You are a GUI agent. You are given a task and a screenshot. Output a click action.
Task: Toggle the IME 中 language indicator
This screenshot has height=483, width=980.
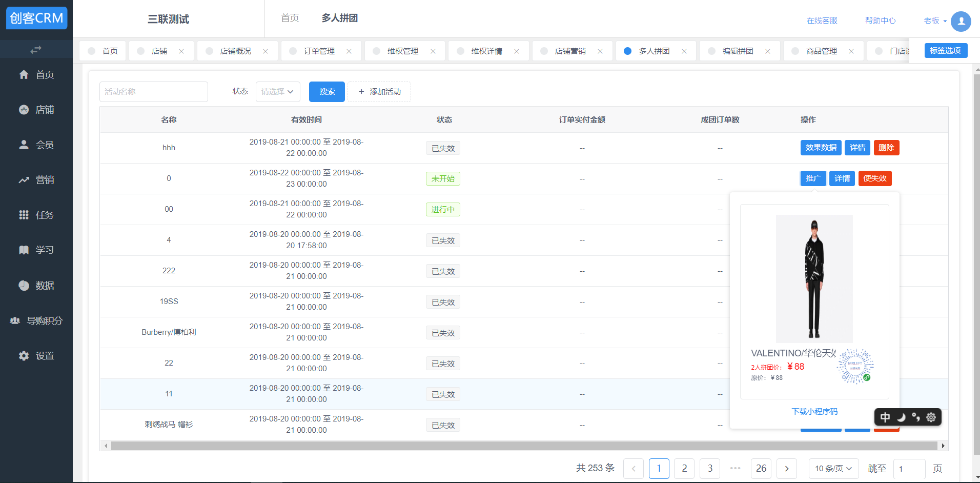click(885, 417)
